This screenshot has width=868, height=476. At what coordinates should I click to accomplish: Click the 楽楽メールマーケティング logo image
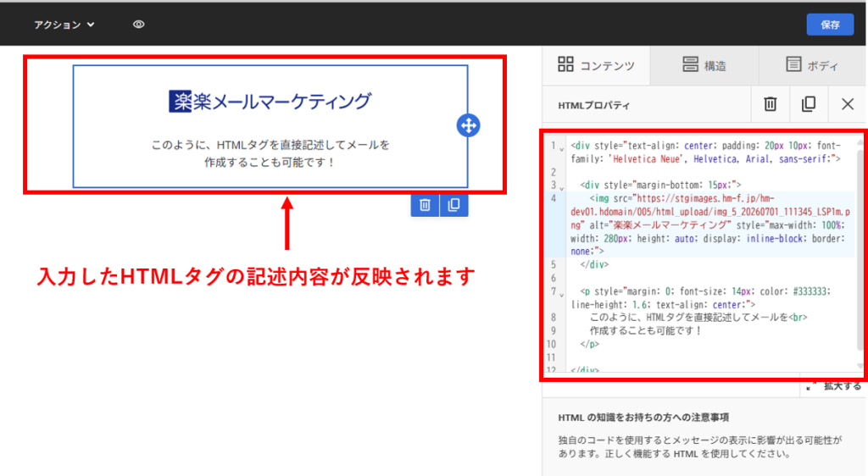[x=270, y=101]
